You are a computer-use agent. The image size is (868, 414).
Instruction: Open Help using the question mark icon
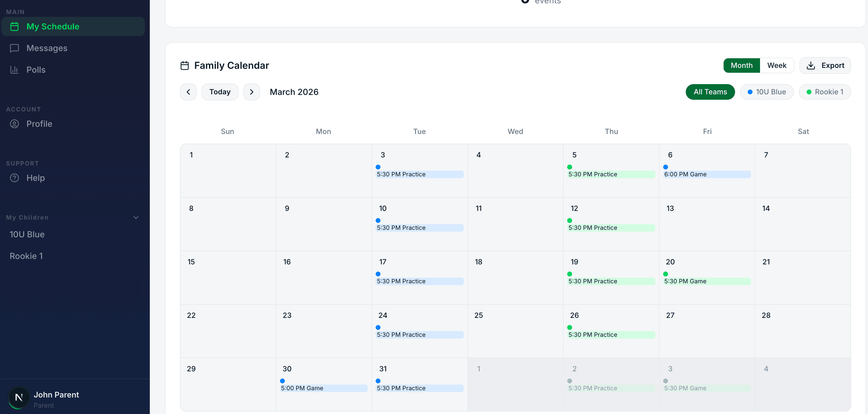tap(14, 178)
